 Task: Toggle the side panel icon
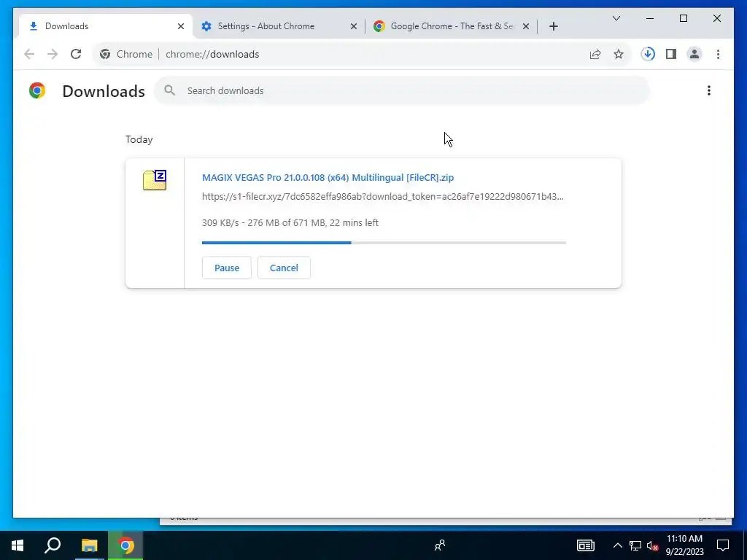(x=671, y=54)
